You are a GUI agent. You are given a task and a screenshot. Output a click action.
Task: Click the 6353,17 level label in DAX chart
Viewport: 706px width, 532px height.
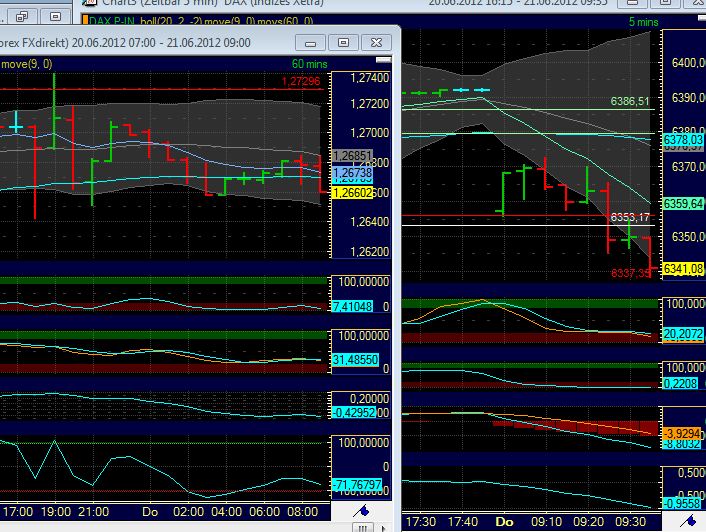click(630, 218)
